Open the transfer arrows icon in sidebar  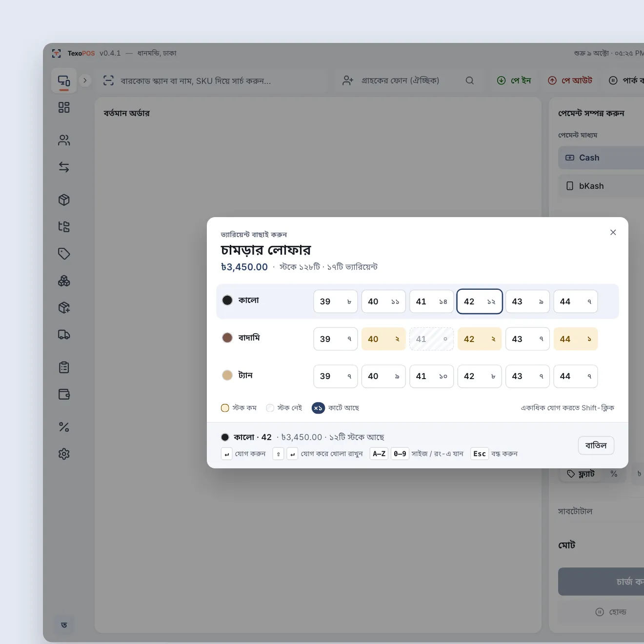(x=64, y=167)
